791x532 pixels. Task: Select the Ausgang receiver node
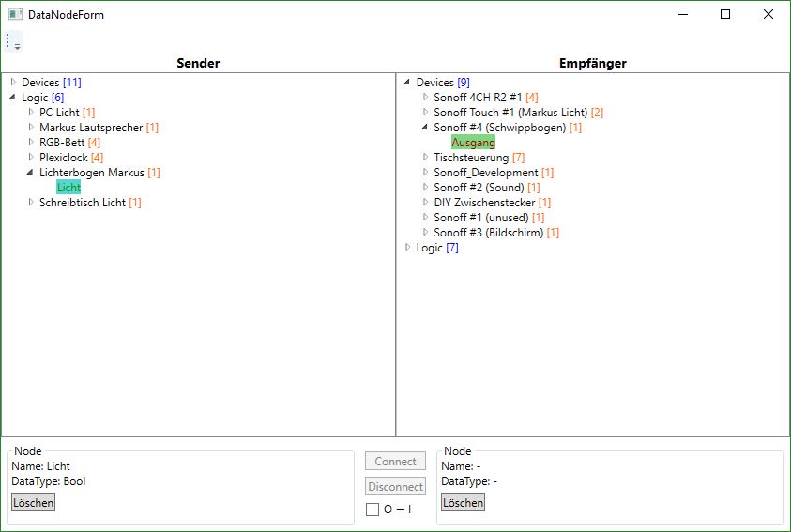(473, 143)
